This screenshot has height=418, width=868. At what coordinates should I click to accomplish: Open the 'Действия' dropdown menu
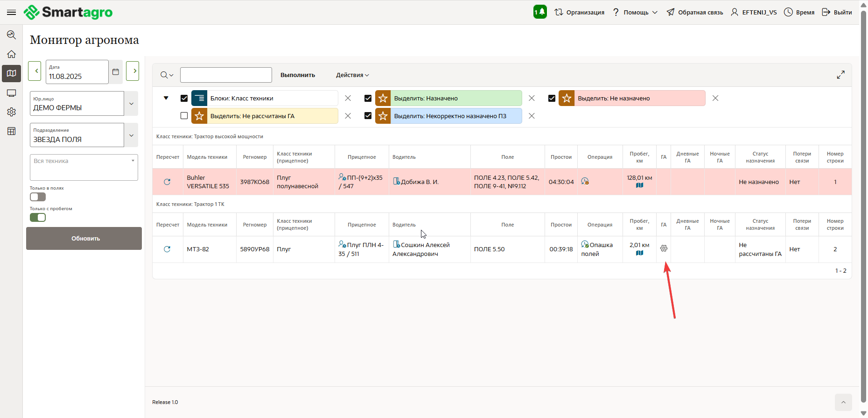pyautogui.click(x=352, y=75)
